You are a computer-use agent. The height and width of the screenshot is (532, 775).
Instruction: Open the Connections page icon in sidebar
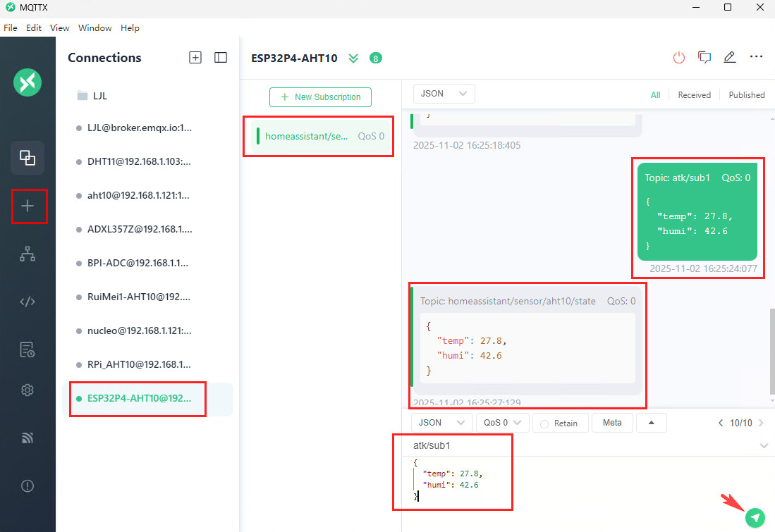[x=28, y=158]
